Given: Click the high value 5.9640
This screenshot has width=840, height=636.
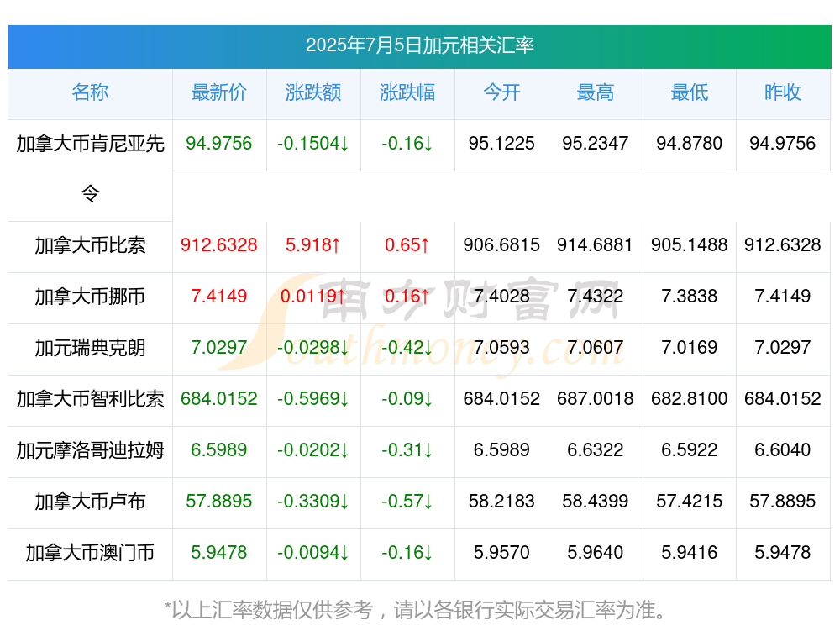Looking at the screenshot, I should pos(596,553).
